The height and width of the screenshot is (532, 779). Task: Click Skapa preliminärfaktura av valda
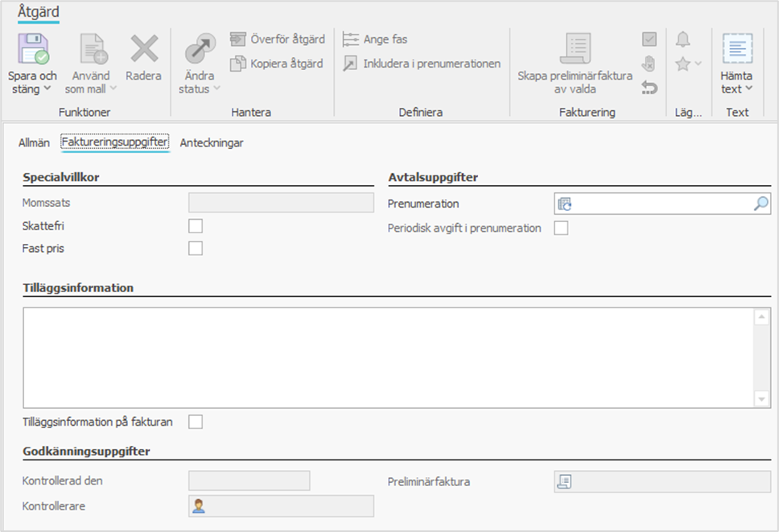point(575,64)
